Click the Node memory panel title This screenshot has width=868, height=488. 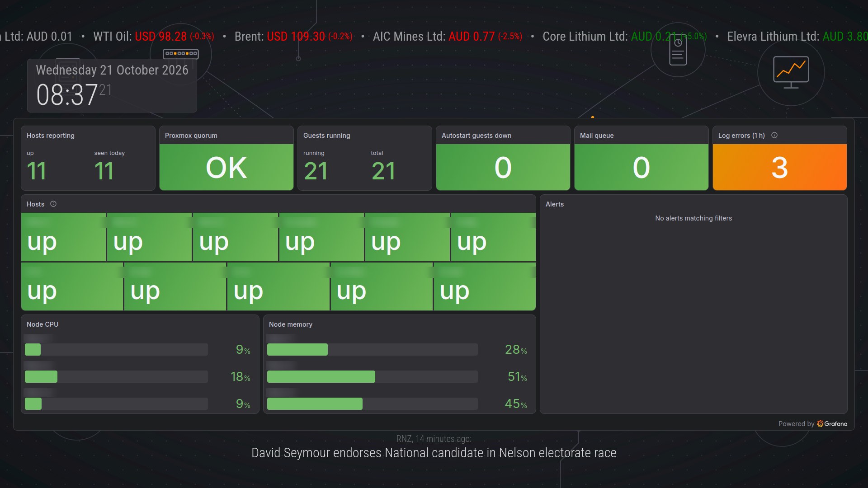(x=291, y=324)
